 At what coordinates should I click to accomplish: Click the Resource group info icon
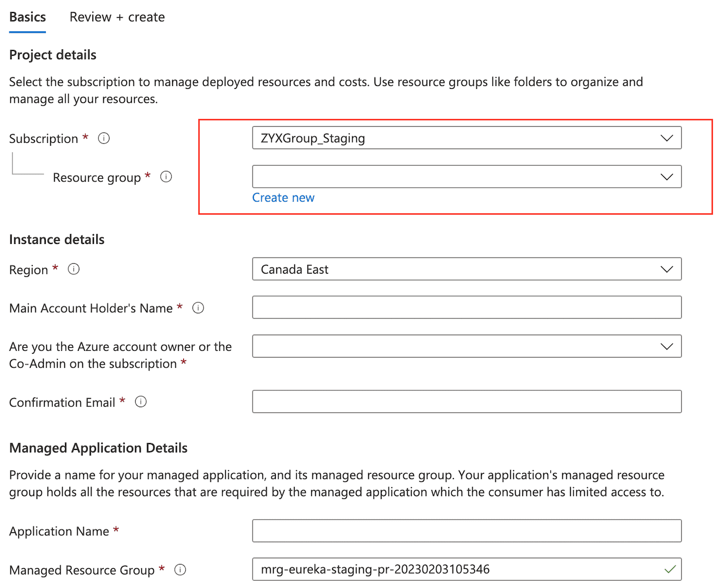[x=166, y=177]
